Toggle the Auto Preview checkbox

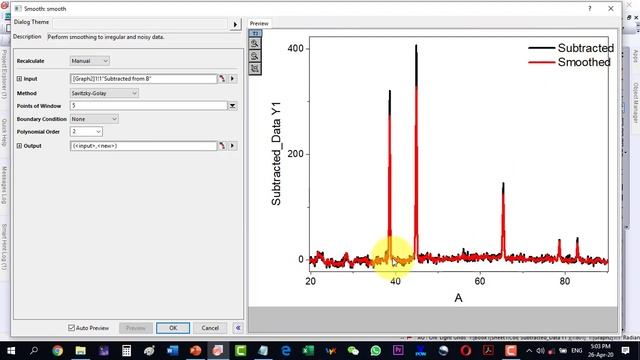71,328
